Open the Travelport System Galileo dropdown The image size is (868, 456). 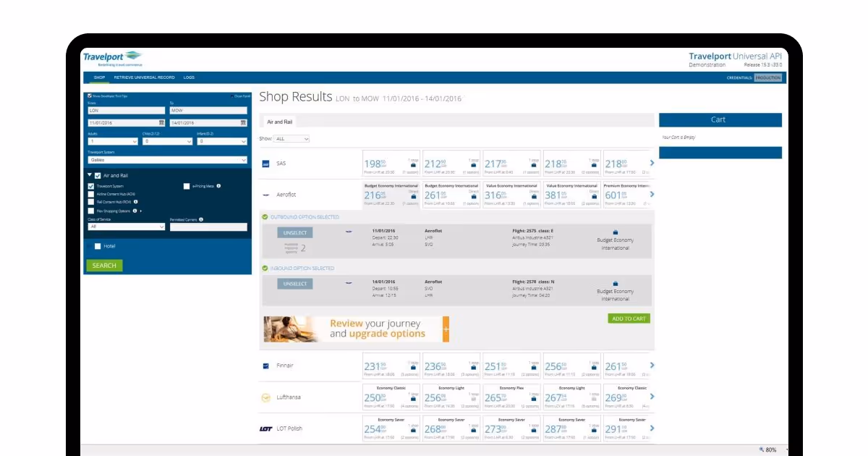tap(168, 160)
